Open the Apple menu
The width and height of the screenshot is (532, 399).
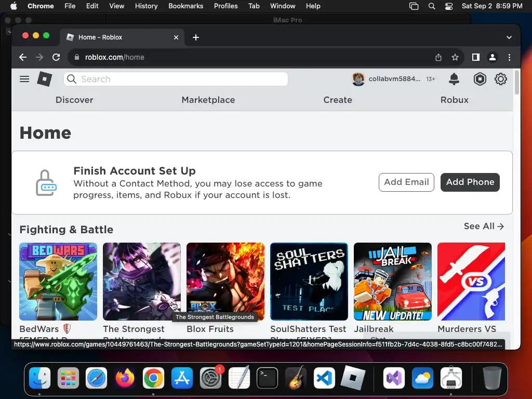(x=14, y=6)
